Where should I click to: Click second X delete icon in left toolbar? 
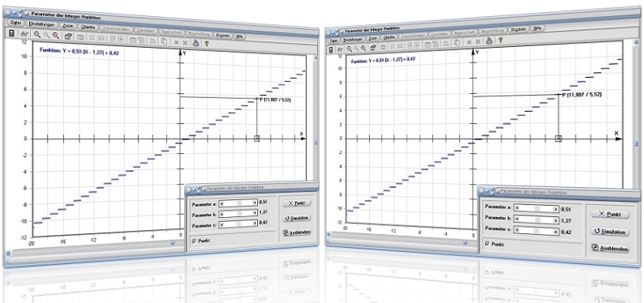point(185,42)
